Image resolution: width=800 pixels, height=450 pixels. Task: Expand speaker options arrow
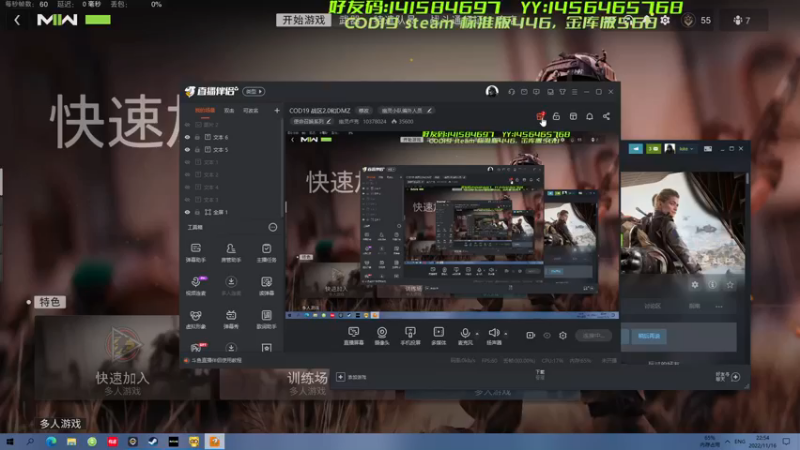point(506,334)
